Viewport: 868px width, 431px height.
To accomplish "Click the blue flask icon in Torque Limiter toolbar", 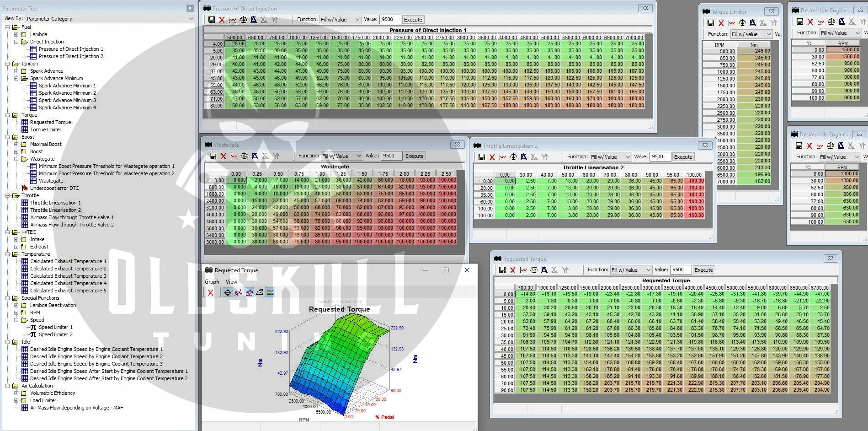I will point(752,23).
